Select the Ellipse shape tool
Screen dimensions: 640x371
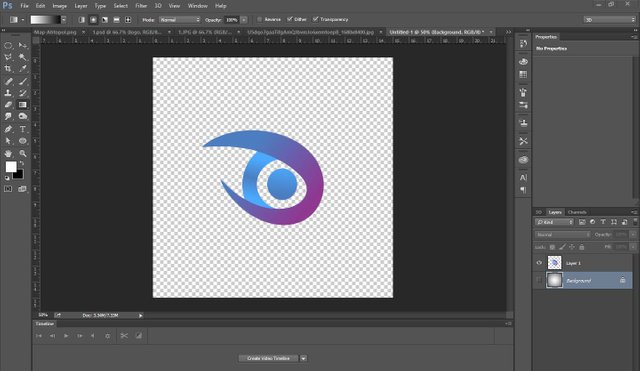[x=23, y=141]
